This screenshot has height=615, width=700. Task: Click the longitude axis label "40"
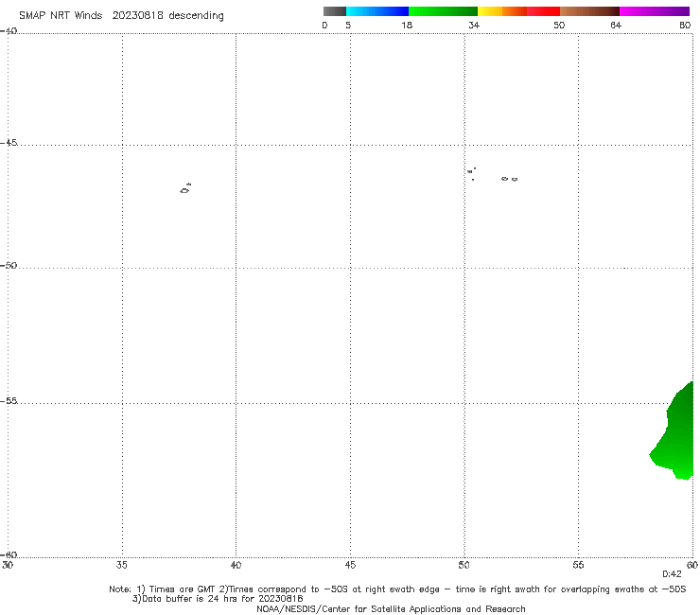click(x=236, y=565)
